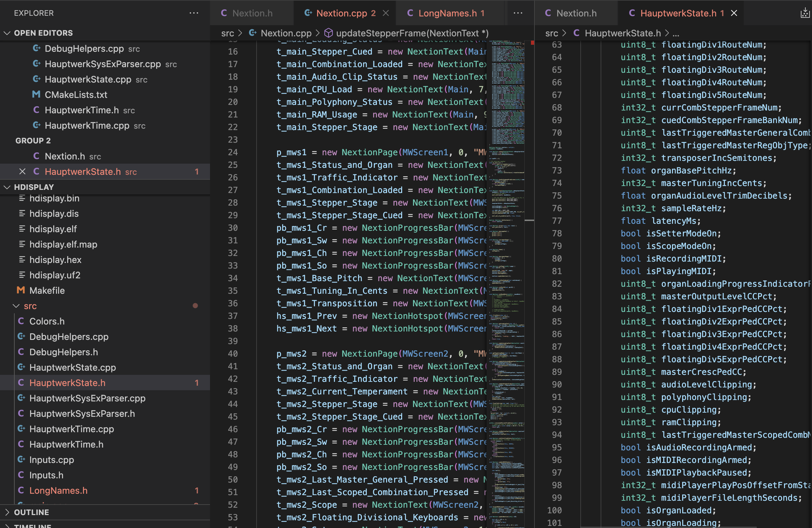Open left editor group more actions menu

click(518, 13)
